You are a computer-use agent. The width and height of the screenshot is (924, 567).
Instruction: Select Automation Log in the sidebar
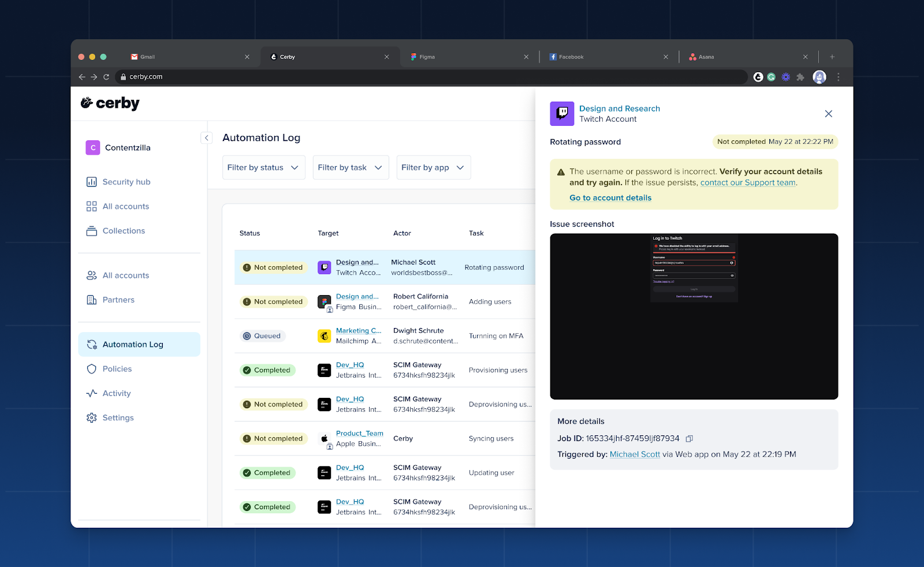coord(139,345)
